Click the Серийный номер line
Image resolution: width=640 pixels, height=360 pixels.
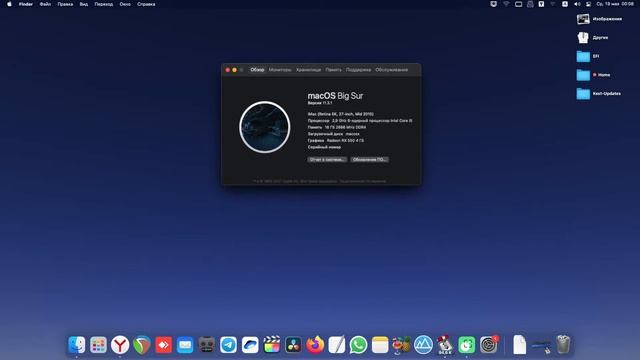(324, 147)
